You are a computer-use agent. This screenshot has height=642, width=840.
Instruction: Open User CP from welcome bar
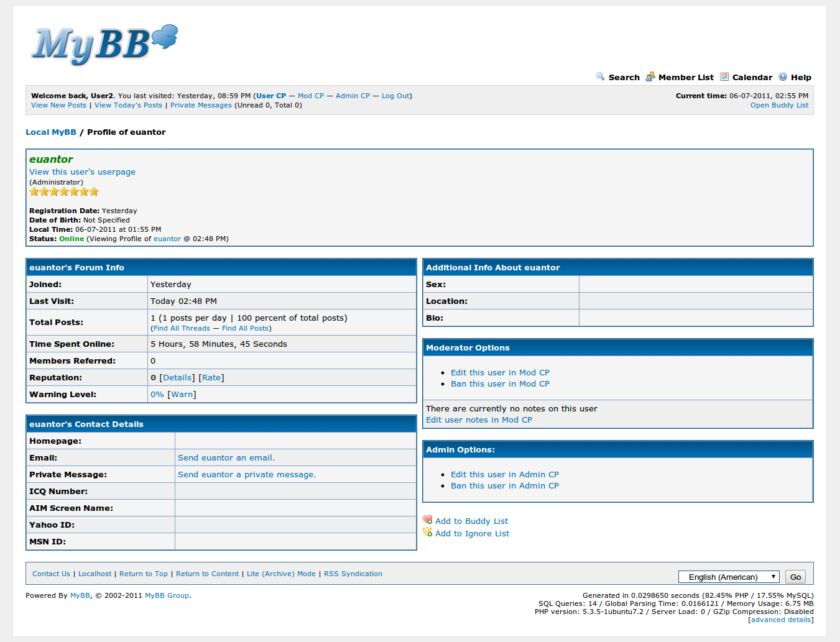pos(271,96)
